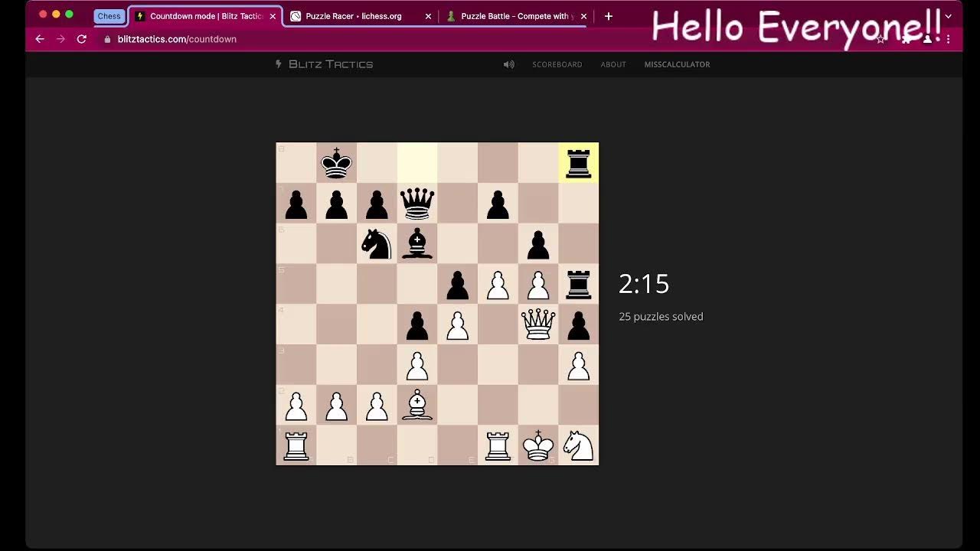The width and height of the screenshot is (980, 551).
Task: Close the Puzzle Racer tab
Action: click(428, 16)
